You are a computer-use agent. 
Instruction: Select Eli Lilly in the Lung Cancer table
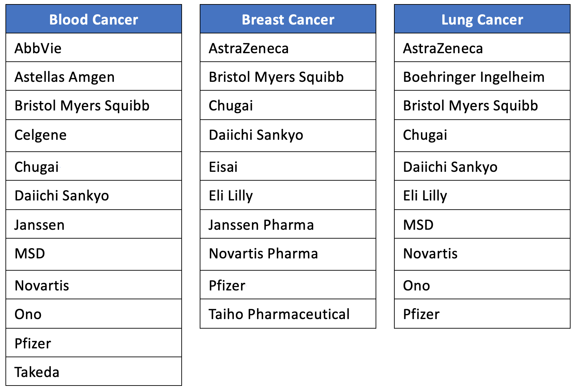(425, 196)
